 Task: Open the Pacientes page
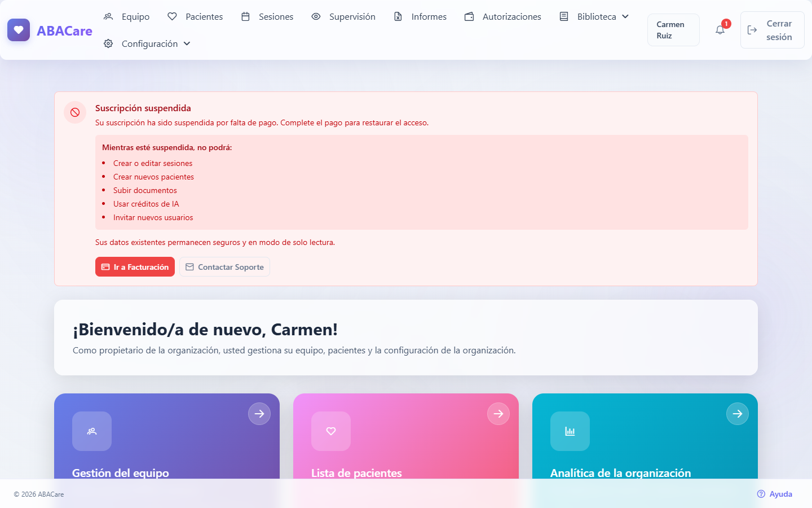click(195, 17)
